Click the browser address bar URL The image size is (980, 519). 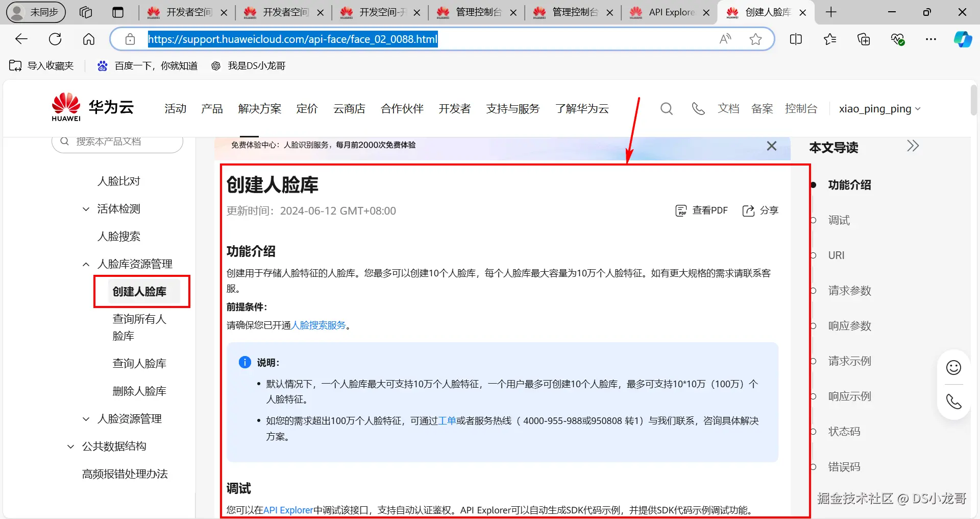(293, 39)
